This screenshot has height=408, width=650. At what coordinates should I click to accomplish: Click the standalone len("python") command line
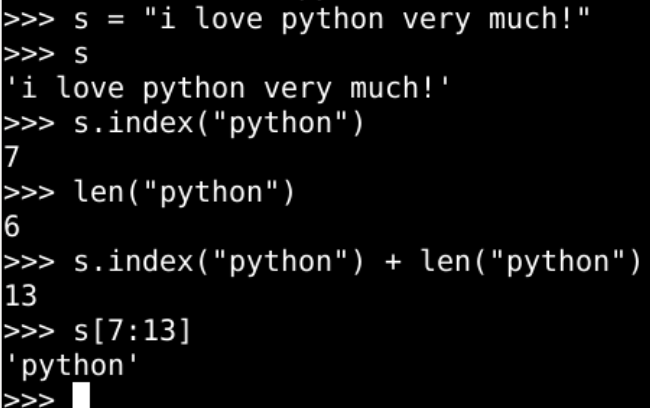point(186,192)
